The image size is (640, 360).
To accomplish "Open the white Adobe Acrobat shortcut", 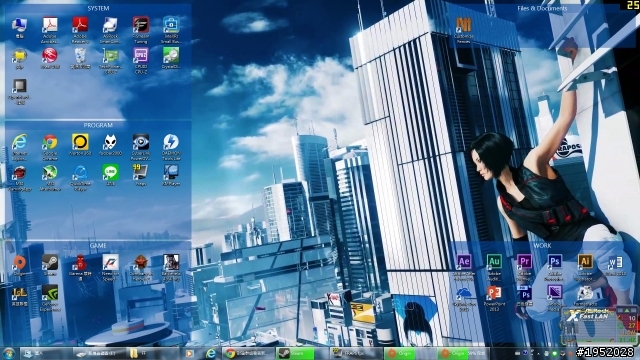I will (50, 30).
